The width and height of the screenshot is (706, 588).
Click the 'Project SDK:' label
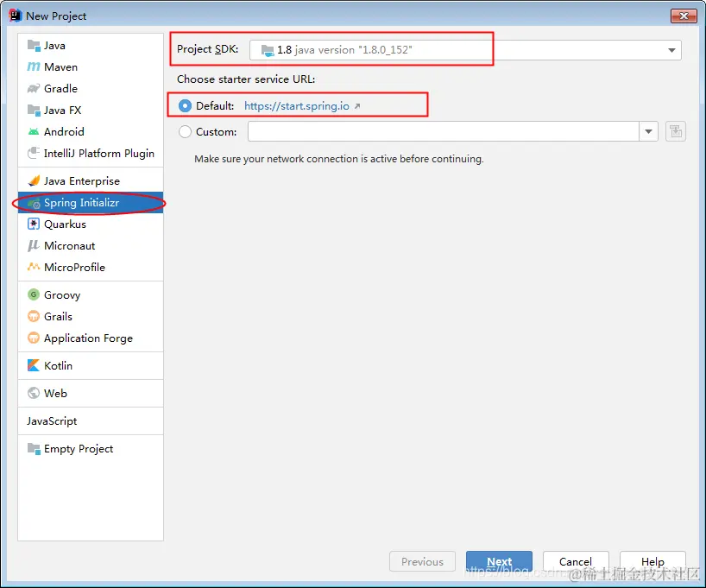pyautogui.click(x=207, y=49)
